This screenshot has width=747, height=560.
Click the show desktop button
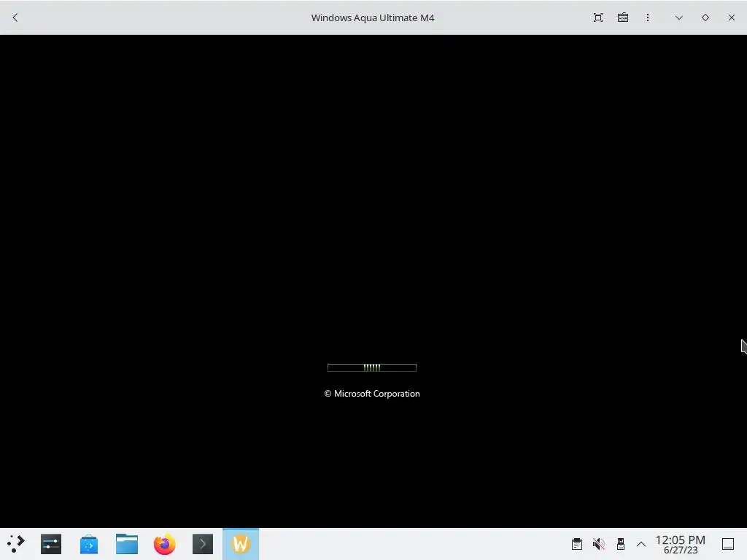click(x=728, y=544)
